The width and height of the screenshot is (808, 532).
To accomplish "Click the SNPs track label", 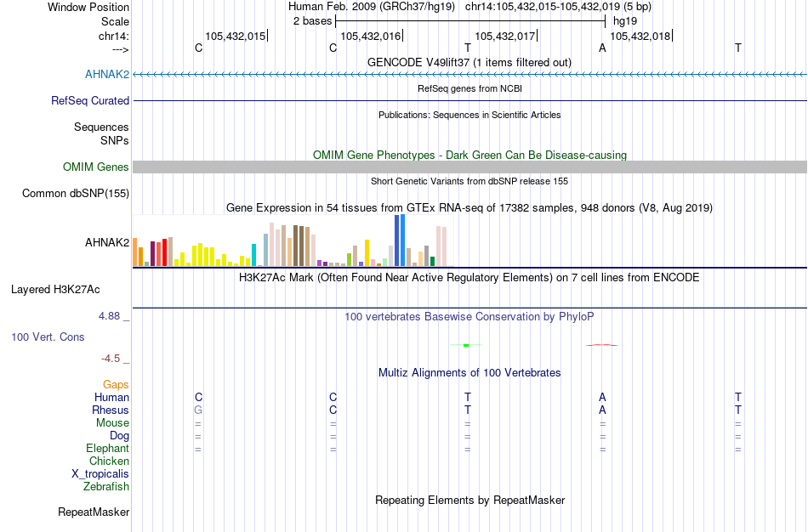I will [115, 140].
